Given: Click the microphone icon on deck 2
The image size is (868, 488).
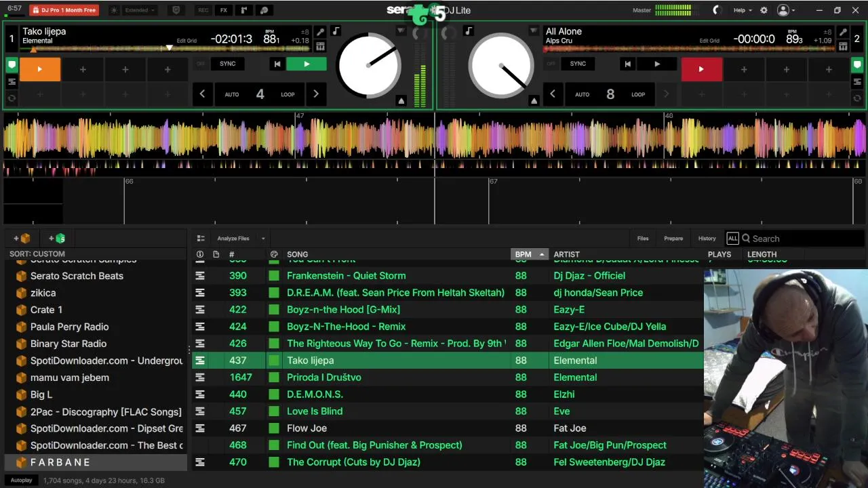Looking at the screenshot, I should (843, 32).
